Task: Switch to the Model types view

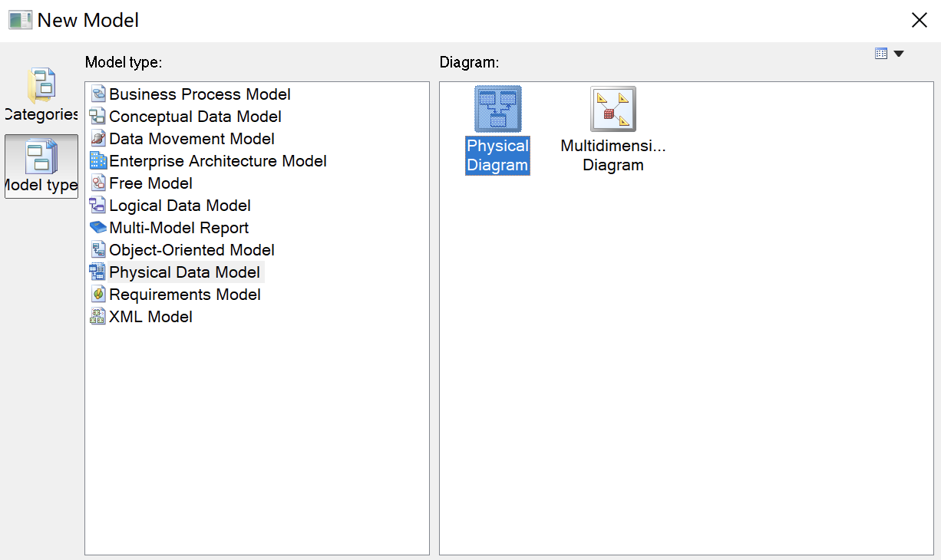Action: tap(41, 166)
